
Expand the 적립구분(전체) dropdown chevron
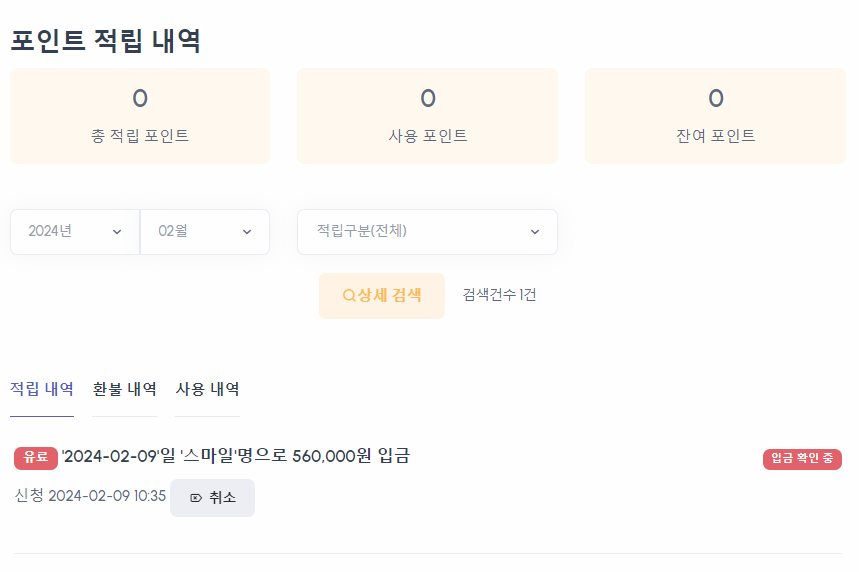[535, 232]
